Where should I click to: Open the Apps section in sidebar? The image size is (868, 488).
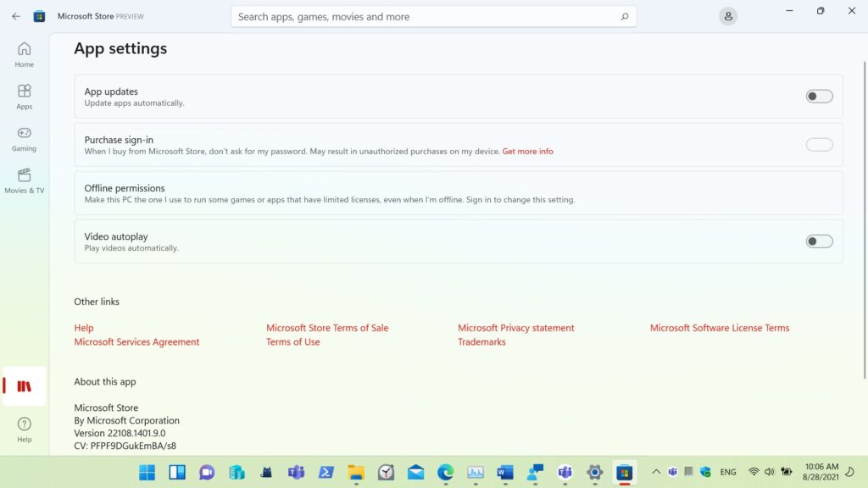click(x=24, y=97)
